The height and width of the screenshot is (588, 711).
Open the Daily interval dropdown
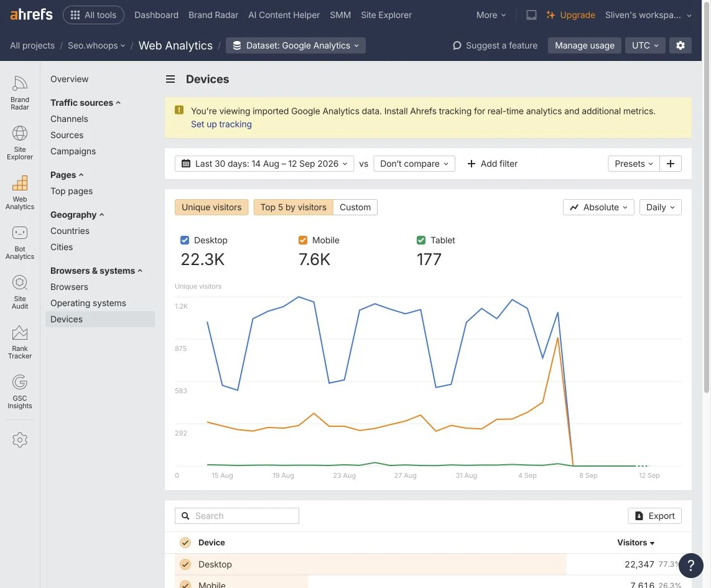click(660, 207)
